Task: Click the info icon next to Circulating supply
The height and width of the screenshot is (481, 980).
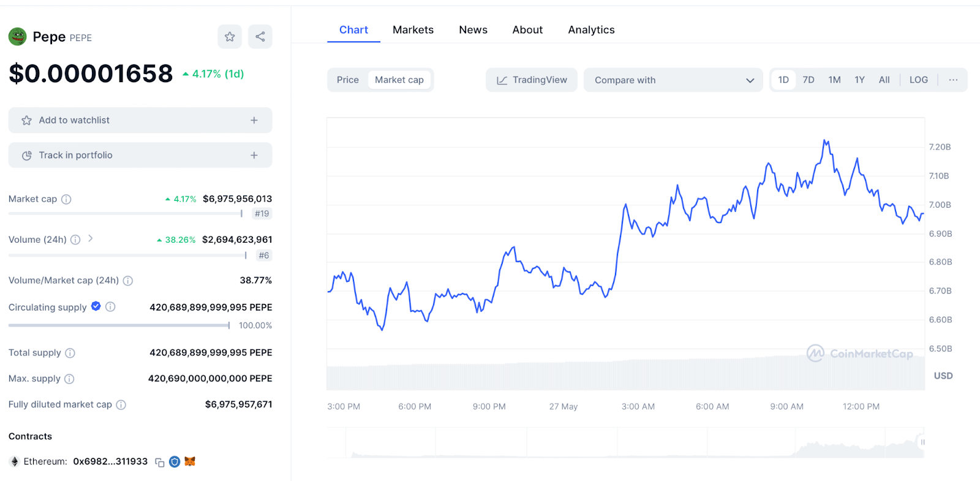Action: [110, 307]
